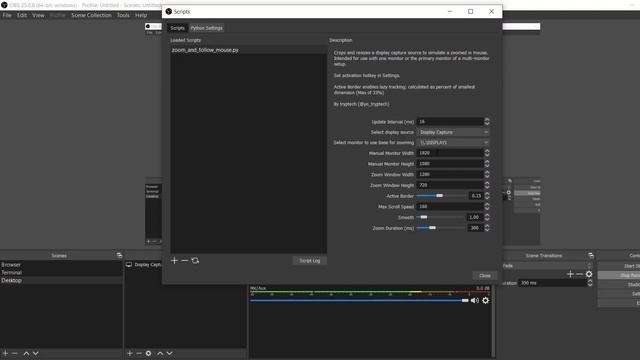Add a scene in the Scenes dock
Image resolution: width=640 pixels, height=360 pixels.
(5, 353)
